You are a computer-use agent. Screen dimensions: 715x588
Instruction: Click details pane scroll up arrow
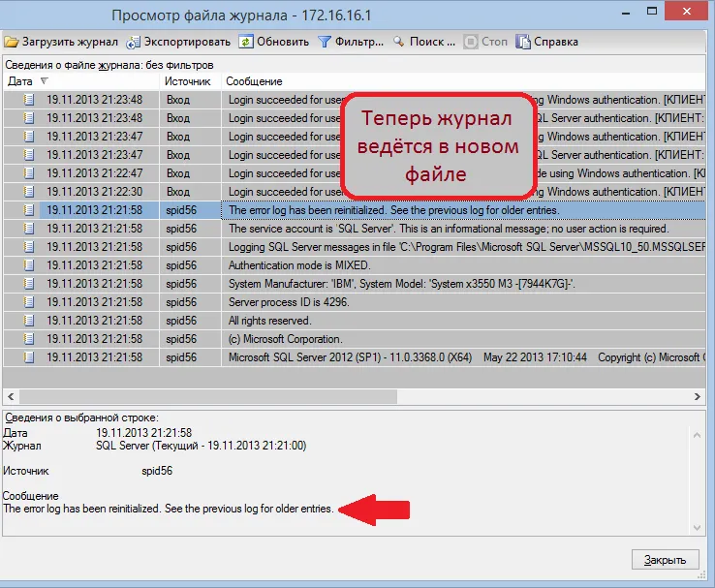point(697,435)
